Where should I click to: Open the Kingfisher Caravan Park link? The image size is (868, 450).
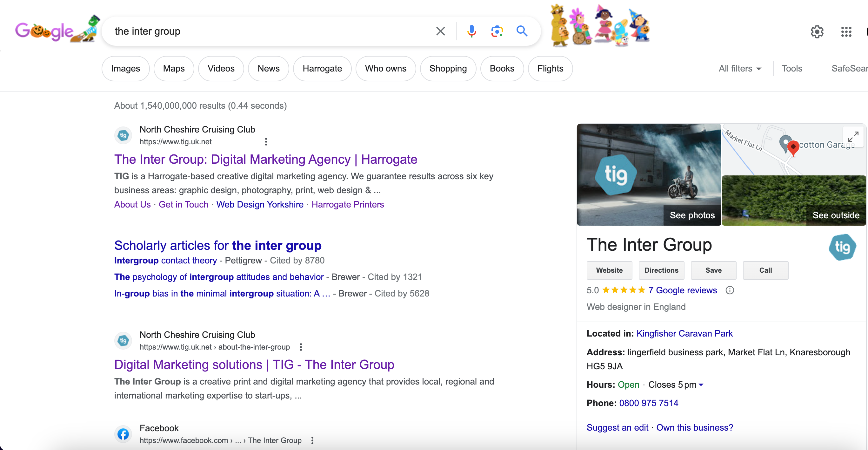[x=684, y=333]
